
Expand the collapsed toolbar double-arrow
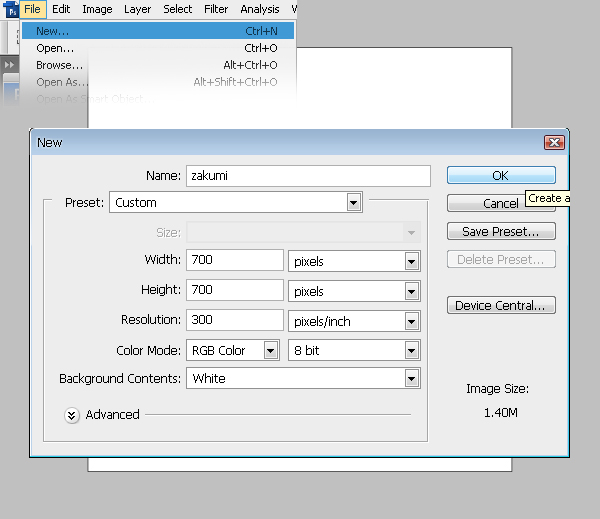(x=10, y=65)
